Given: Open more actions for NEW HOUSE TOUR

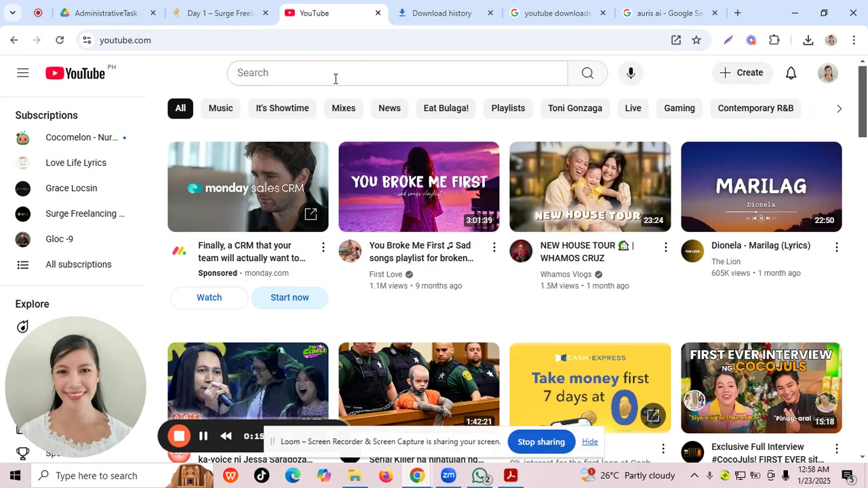Looking at the screenshot, I should pyautogui.click(x=665, y=247).
